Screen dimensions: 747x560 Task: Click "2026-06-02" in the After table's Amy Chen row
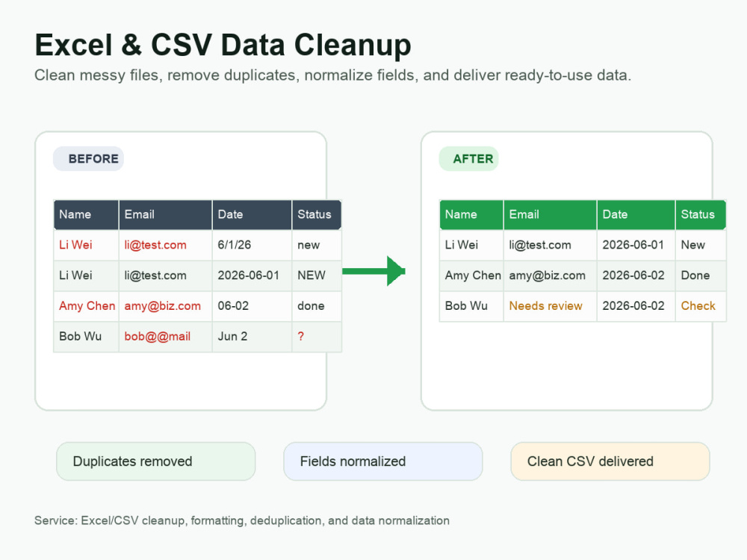point(636,276)
